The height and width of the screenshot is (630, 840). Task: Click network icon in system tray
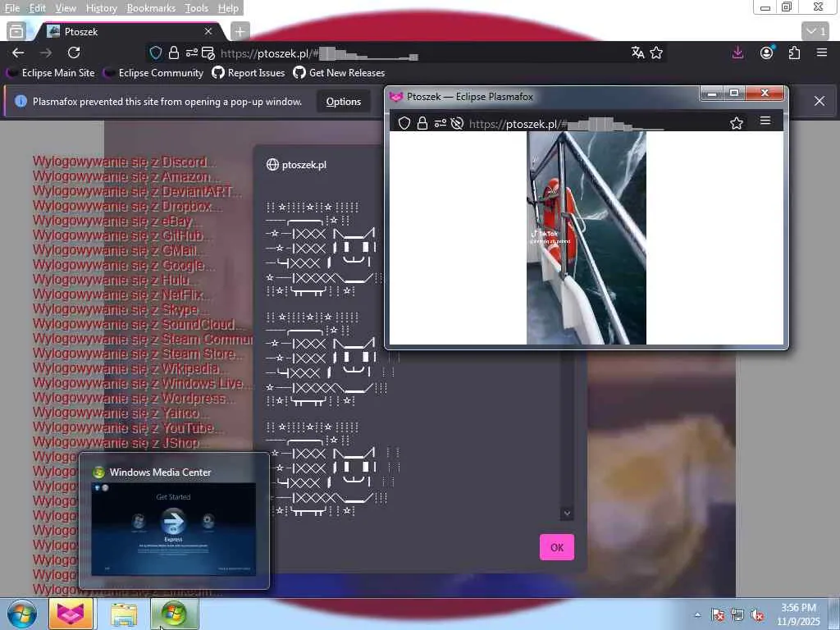(737, 615)
